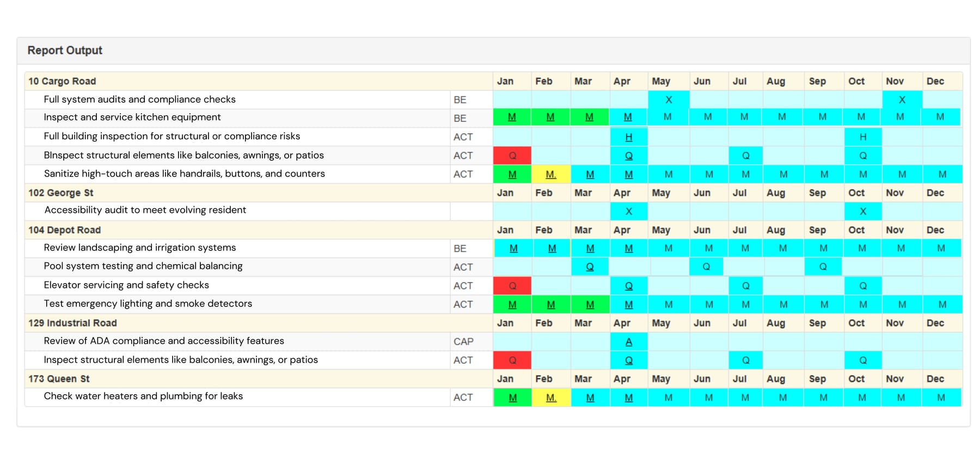Click June Q cell for Pool system testing

point(706,267)
